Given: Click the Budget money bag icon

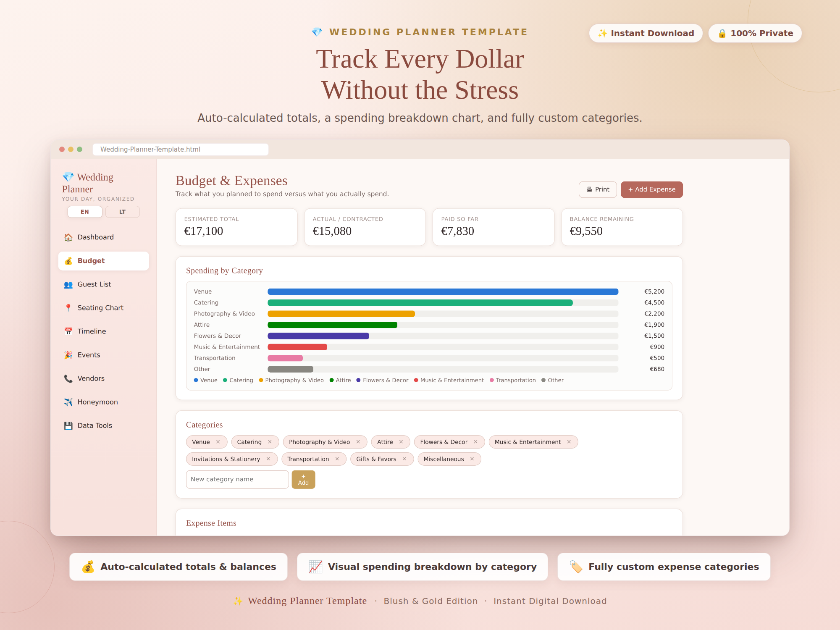Looking at the screenshot, I should [x=68, y=261].
